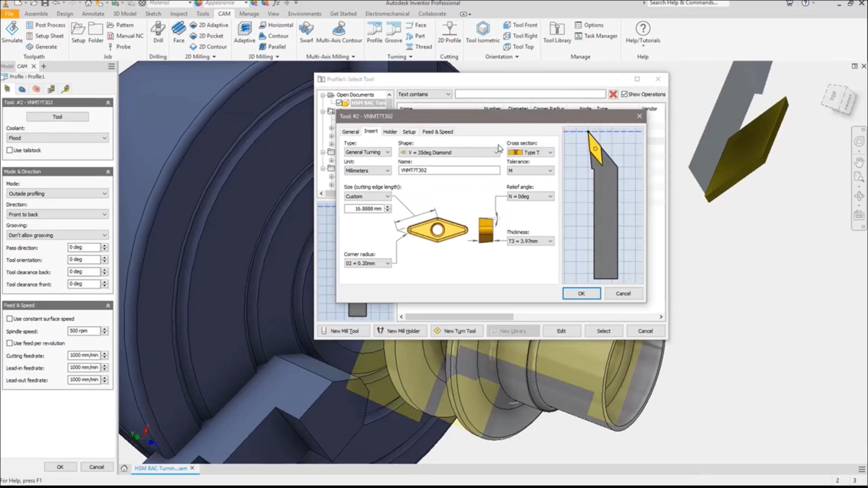Select the Parallel 3D milling operation
The image size is (868, 488).
[x=273, y=46]
